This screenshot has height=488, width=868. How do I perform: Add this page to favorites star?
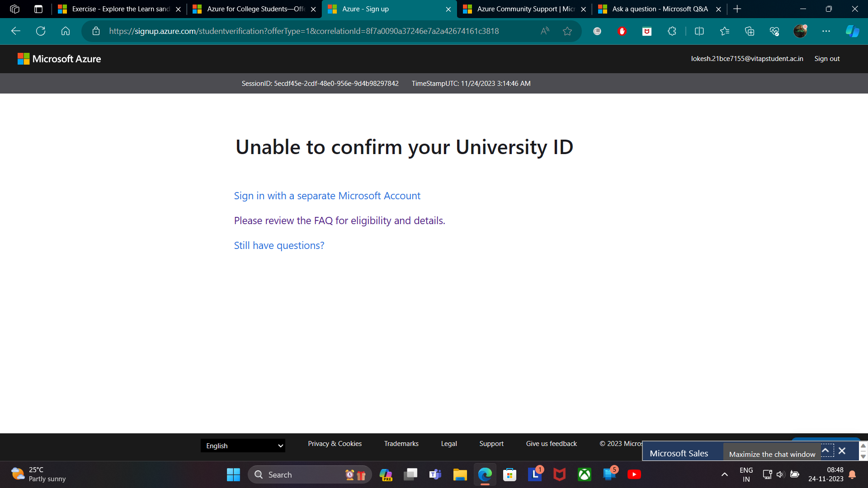[x=567, y=31]
